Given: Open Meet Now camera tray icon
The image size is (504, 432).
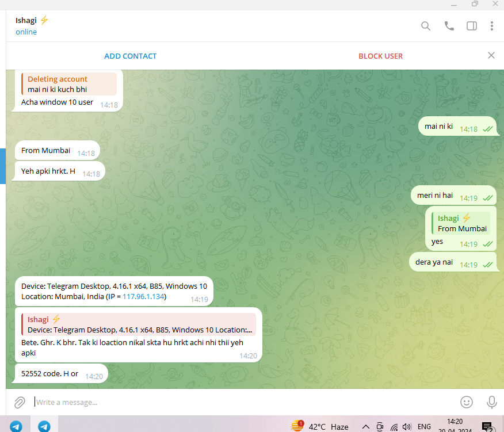Looking at the screenshot, I should pyautogui.click(x=380, y=427).
